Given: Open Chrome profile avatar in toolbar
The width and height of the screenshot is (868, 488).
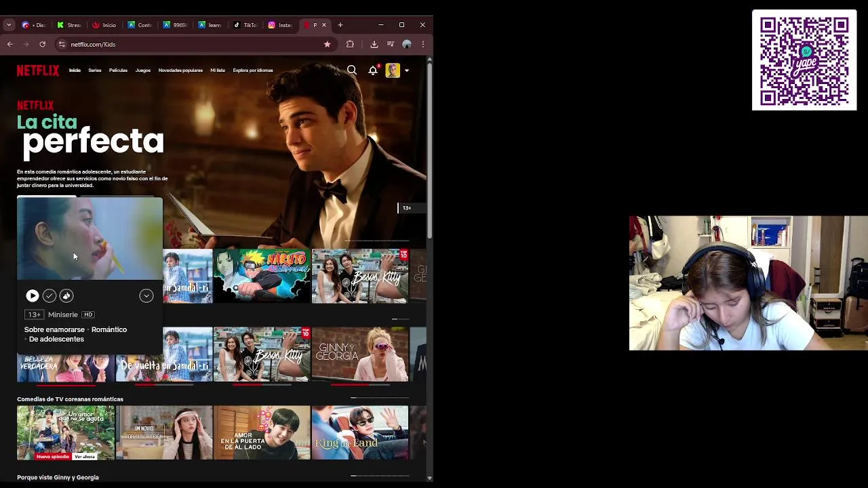Looking at the screenshot, I should [407, 44].
